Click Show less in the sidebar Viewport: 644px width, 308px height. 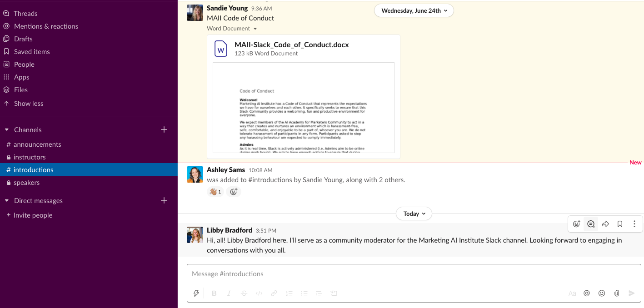[x=29, y=104]
